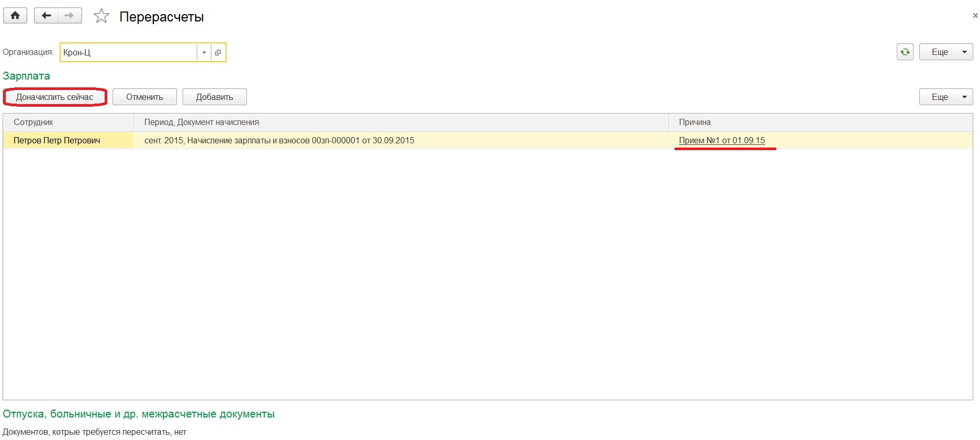Sort by the Период, Документ начисления header

click(x=401, y=122)
